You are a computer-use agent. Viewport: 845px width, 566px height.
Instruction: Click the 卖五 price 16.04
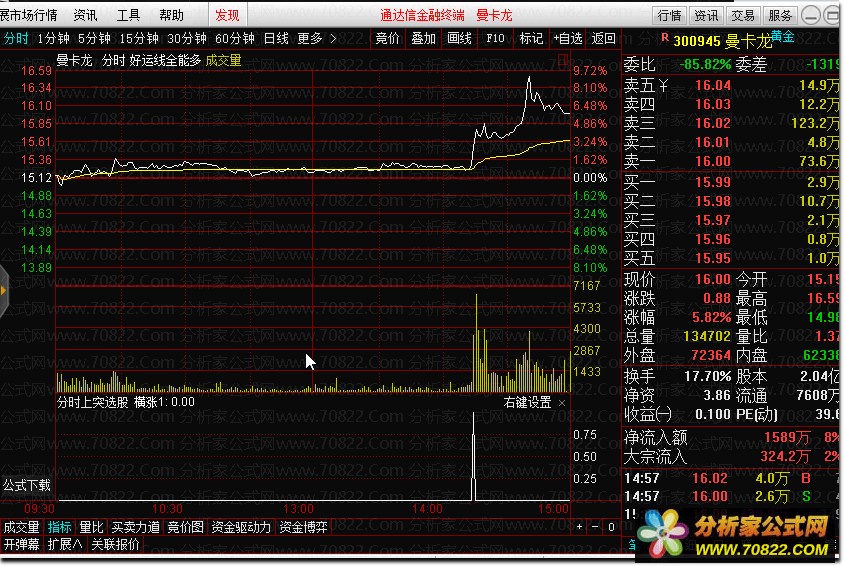(712, 85)
